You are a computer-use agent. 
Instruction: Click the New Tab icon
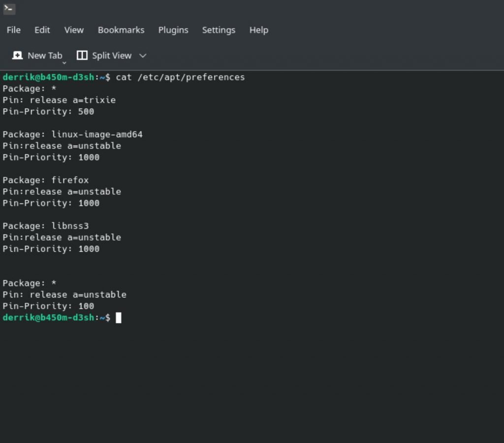click(18, 55)
